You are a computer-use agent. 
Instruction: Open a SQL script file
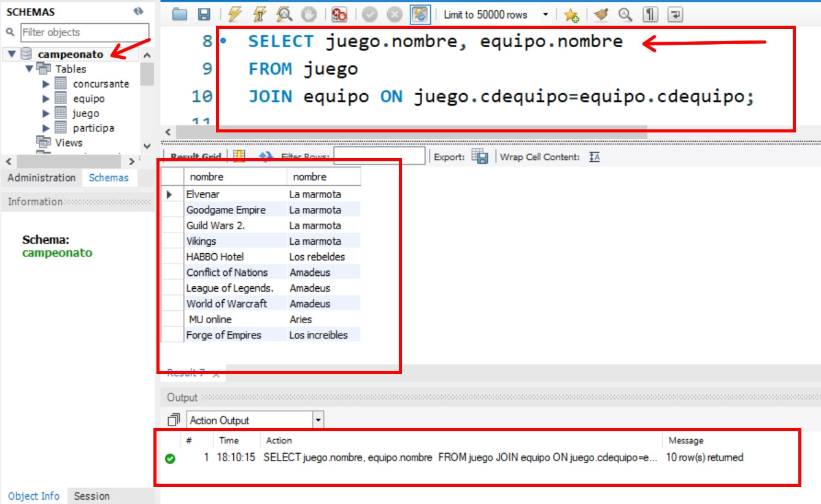click(x=179, y=15)
